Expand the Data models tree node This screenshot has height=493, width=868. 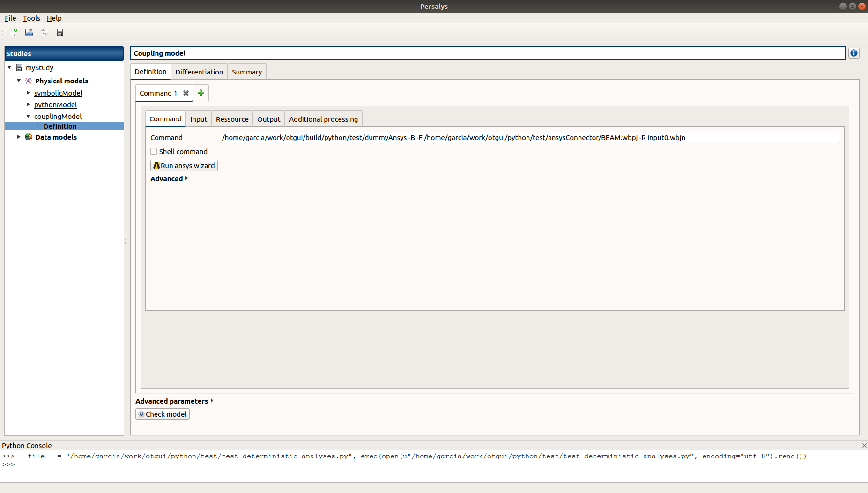(19, 137)
